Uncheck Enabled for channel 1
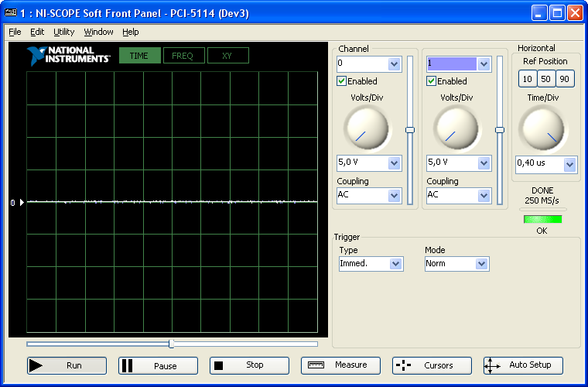The image size is (588, 387). click(431, 81)
